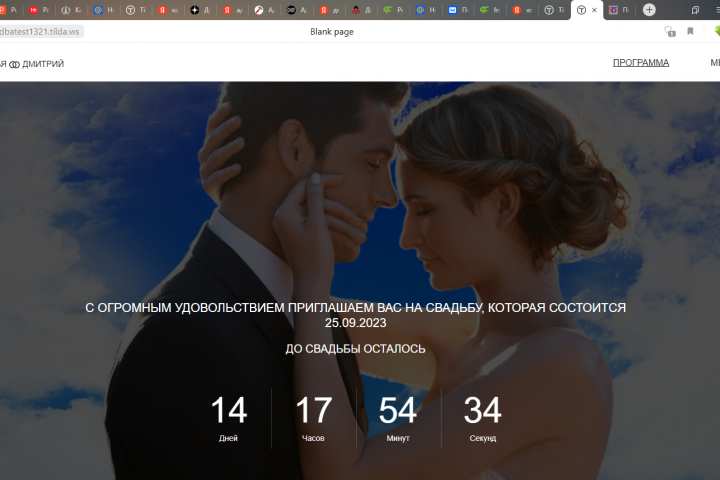Open the tab with the blue mail icon
Screen dimensions: 720x480
pyautogui.click(x=458, y=10)
